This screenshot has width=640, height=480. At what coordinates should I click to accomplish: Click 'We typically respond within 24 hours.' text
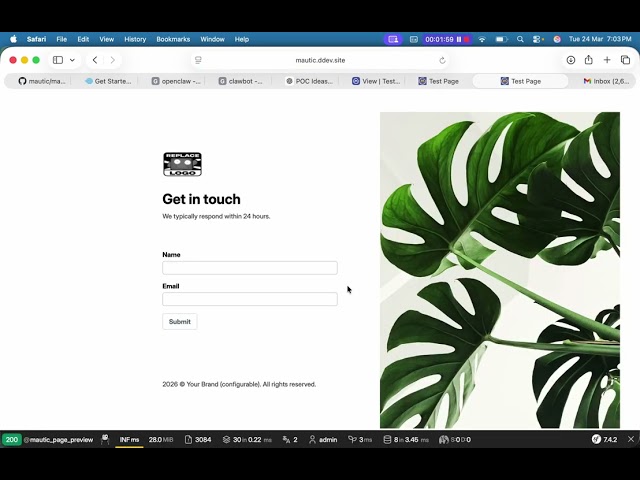216,216
